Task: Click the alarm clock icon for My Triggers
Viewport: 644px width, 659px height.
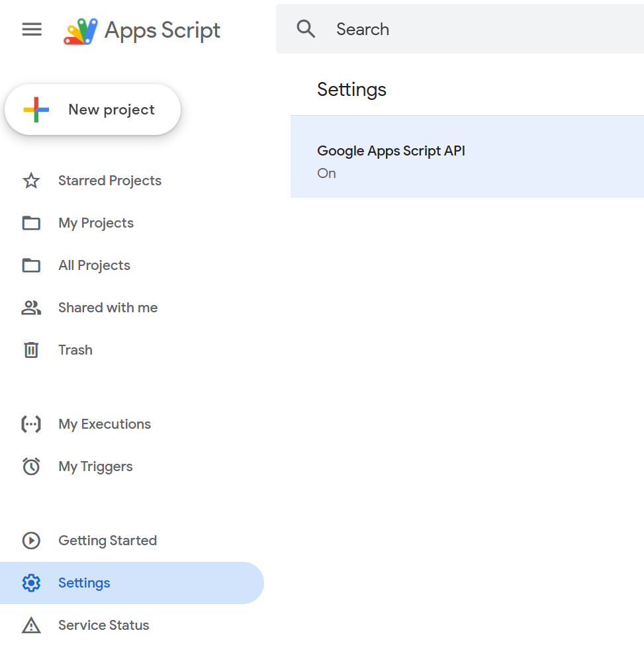Action: [31, 466]
